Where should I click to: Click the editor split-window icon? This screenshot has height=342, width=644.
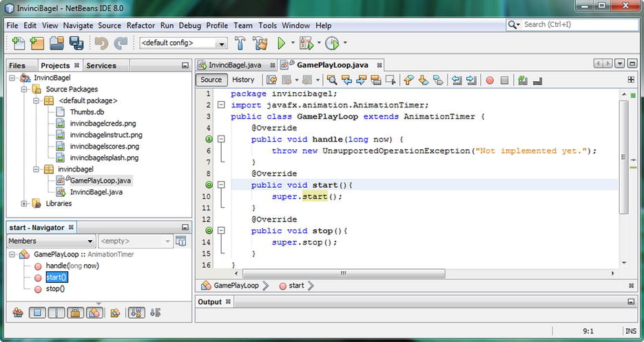pyautogui.click(x=632, y=80)
